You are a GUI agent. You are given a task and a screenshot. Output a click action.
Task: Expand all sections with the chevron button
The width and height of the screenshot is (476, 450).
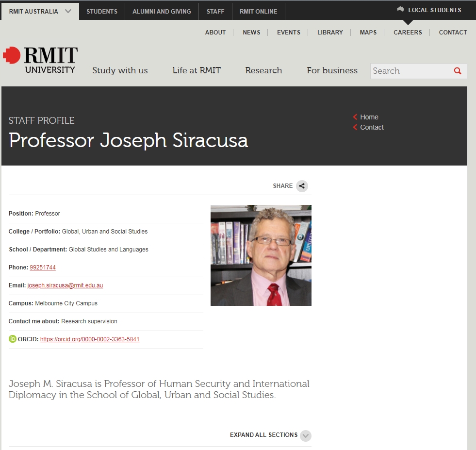[x=305, y=435]
